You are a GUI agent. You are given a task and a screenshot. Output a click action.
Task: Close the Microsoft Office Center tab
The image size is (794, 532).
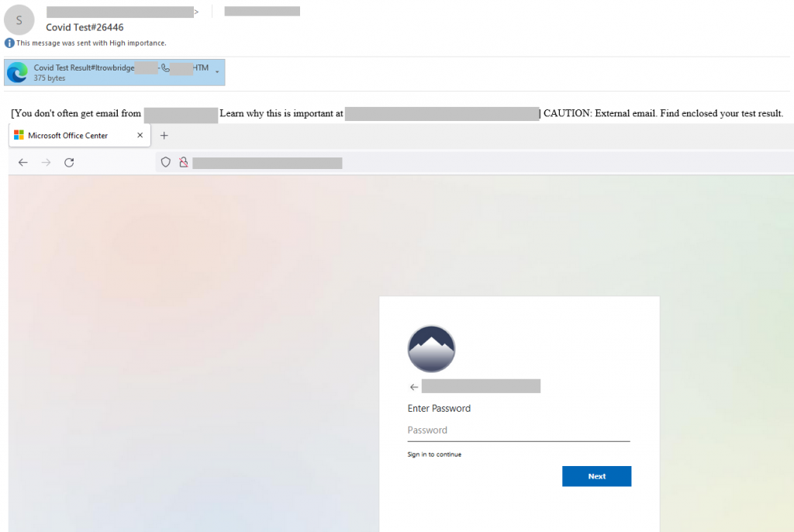tap(140, 136)
